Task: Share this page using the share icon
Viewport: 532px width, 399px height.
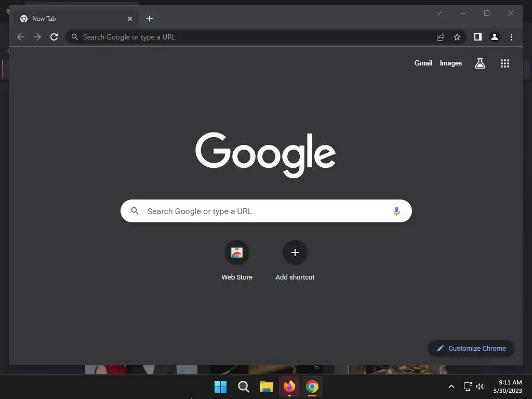Action: 441,37
